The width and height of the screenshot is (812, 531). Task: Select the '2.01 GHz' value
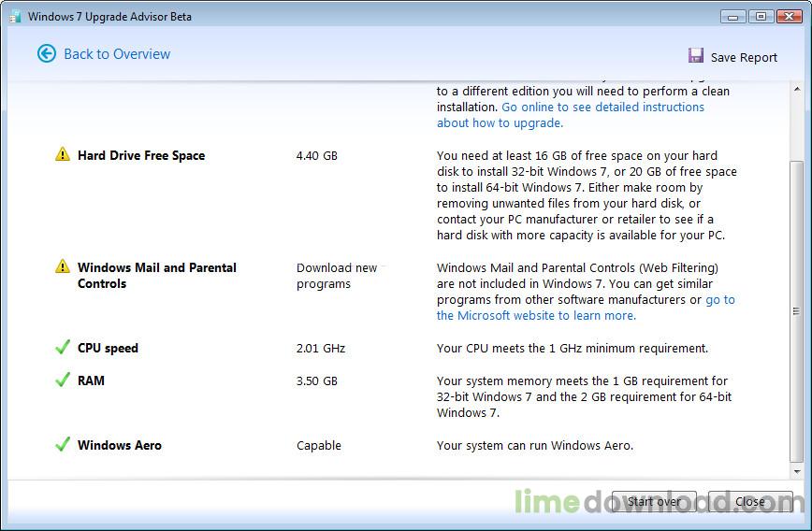pos(321,348)
